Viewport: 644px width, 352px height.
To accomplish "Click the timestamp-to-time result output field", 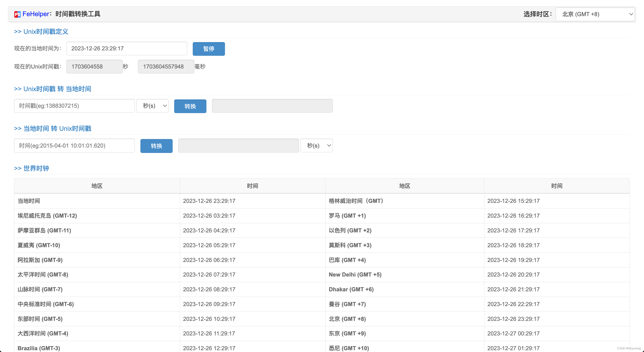I will pos(272,106).
